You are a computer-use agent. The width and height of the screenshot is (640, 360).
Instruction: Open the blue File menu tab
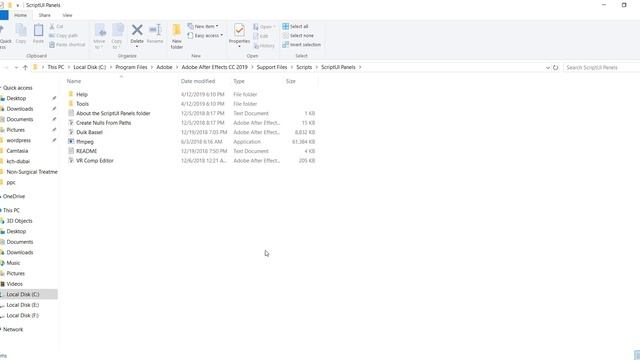[x=4, y=15]
